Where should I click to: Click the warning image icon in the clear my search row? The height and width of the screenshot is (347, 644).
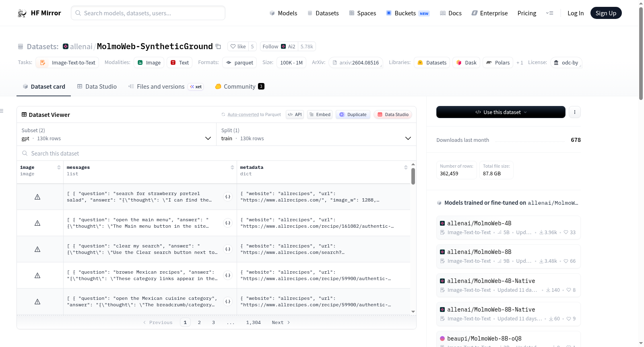pyautogui.click(x=37, y=249)
